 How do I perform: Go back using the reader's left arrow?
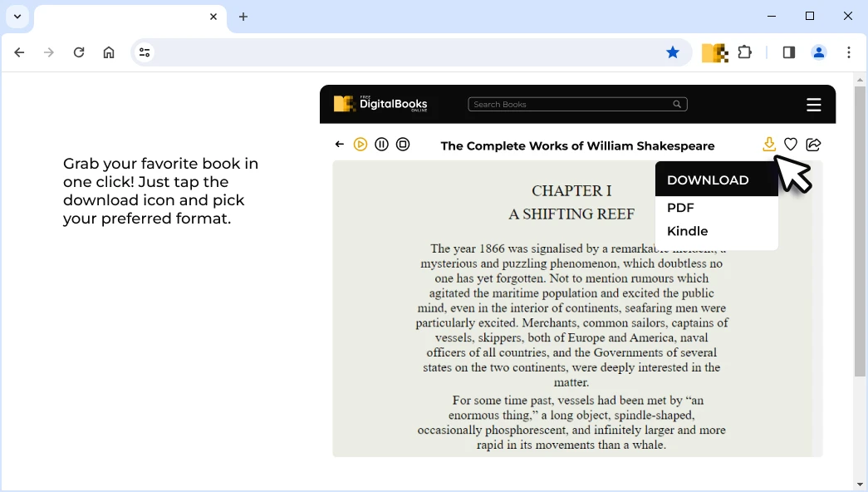pos(340,145)
